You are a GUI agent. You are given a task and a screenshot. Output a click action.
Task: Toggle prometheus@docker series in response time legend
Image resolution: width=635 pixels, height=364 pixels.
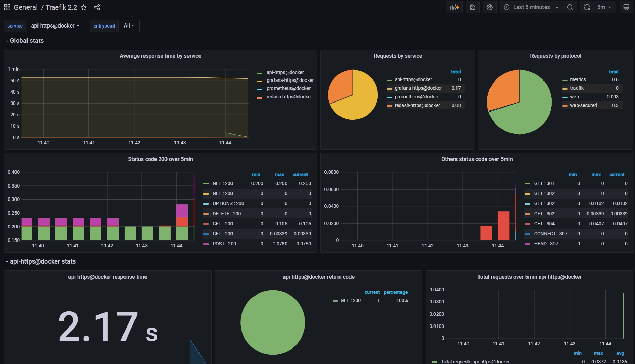click(288, 88)
